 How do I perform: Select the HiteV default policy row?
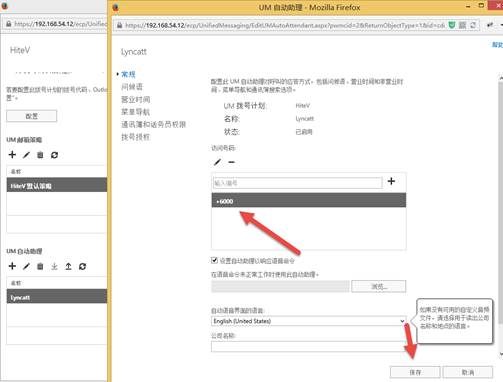tap(57, 185)
